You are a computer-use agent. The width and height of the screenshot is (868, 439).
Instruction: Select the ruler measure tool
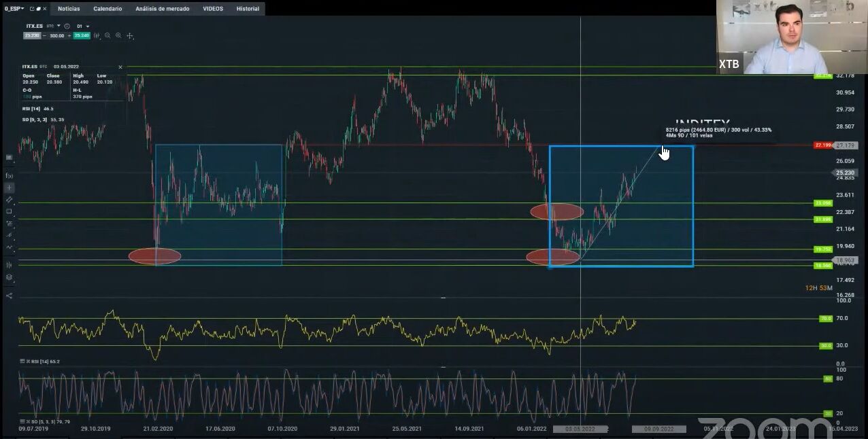[9, 199]
